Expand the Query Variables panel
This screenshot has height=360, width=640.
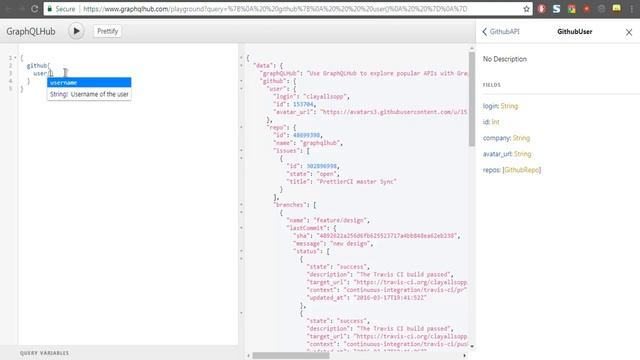click(44, 353)
